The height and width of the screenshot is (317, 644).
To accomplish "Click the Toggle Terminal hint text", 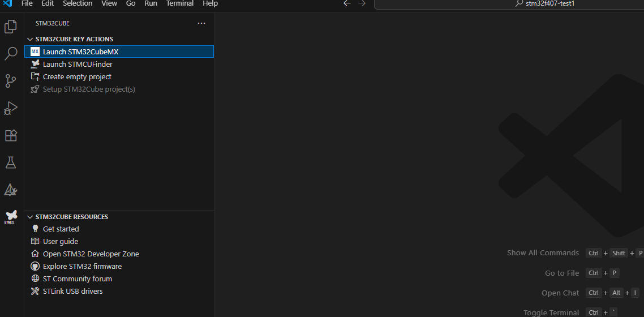I will 551,313.
